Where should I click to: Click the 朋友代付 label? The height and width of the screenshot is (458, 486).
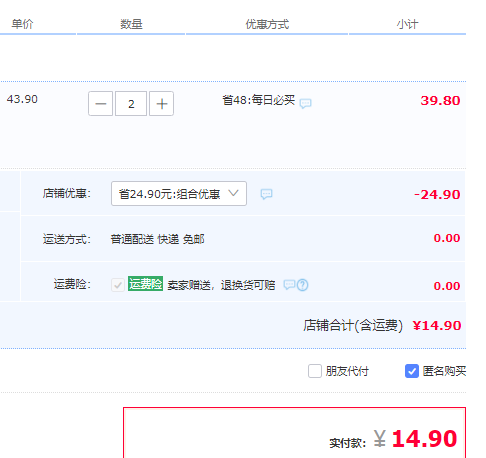347,371
